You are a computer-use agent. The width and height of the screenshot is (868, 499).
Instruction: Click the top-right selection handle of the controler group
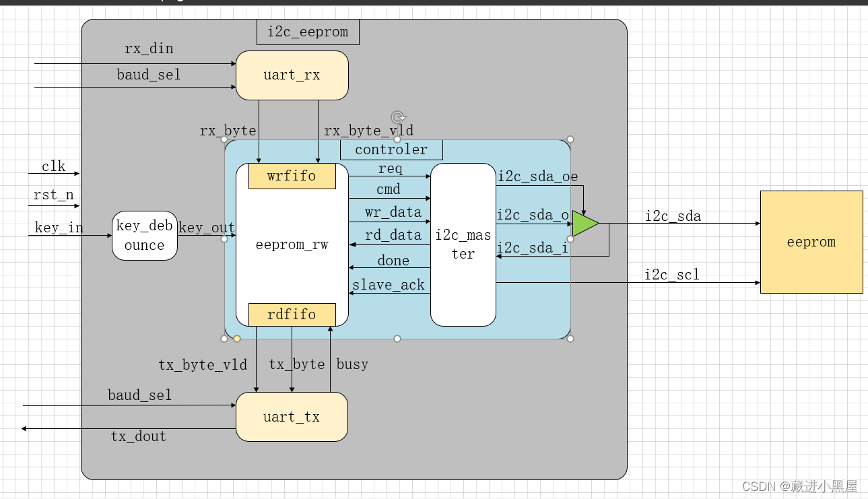pyautogui.click(x=570, y=140)
